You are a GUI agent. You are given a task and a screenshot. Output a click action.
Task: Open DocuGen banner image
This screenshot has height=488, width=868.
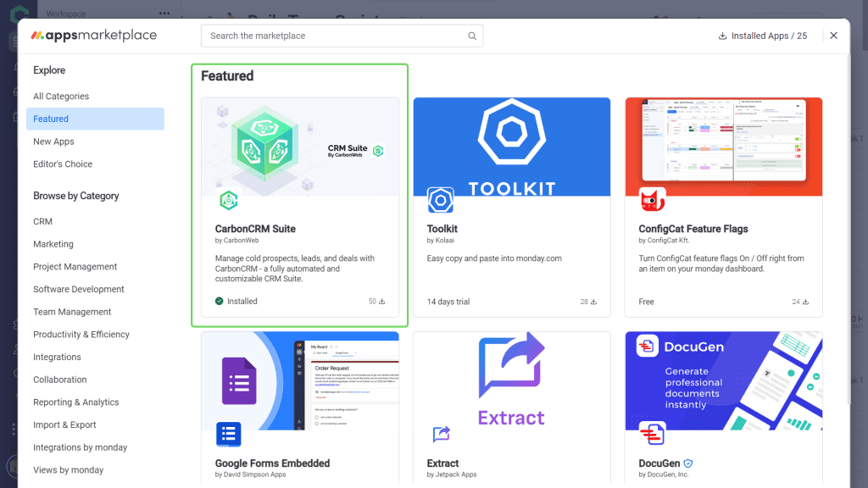(724, 380)
